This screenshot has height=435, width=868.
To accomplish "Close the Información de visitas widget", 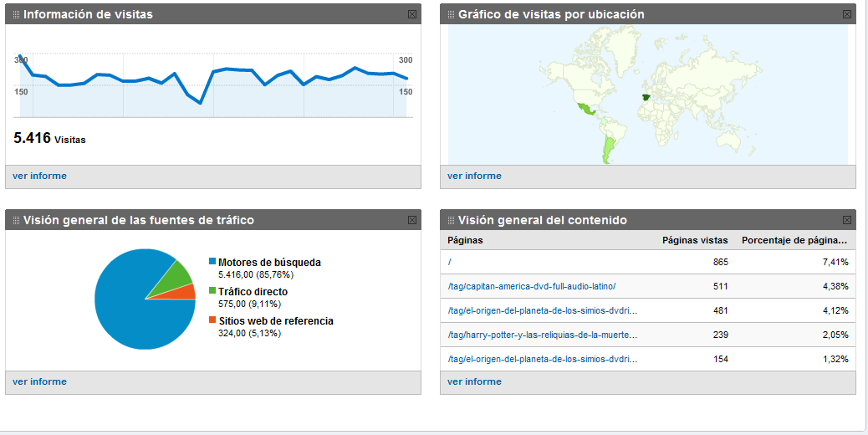I will 412,14.
